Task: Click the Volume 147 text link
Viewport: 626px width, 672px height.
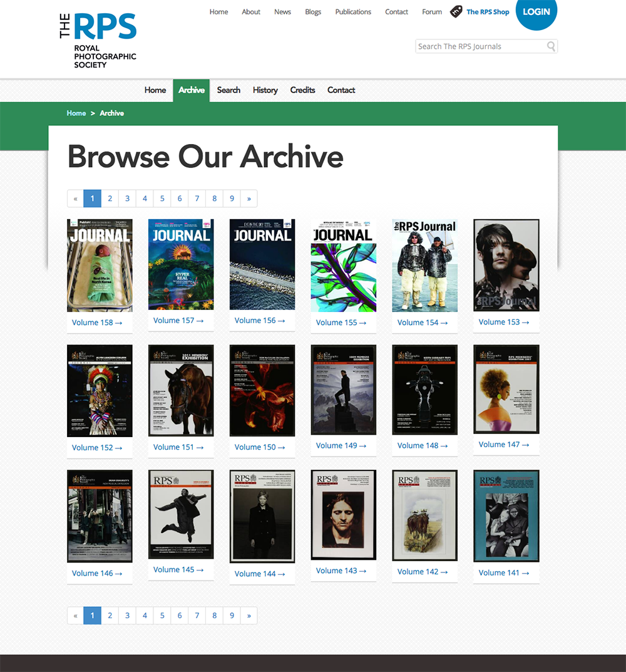Action: click(504, 445)
